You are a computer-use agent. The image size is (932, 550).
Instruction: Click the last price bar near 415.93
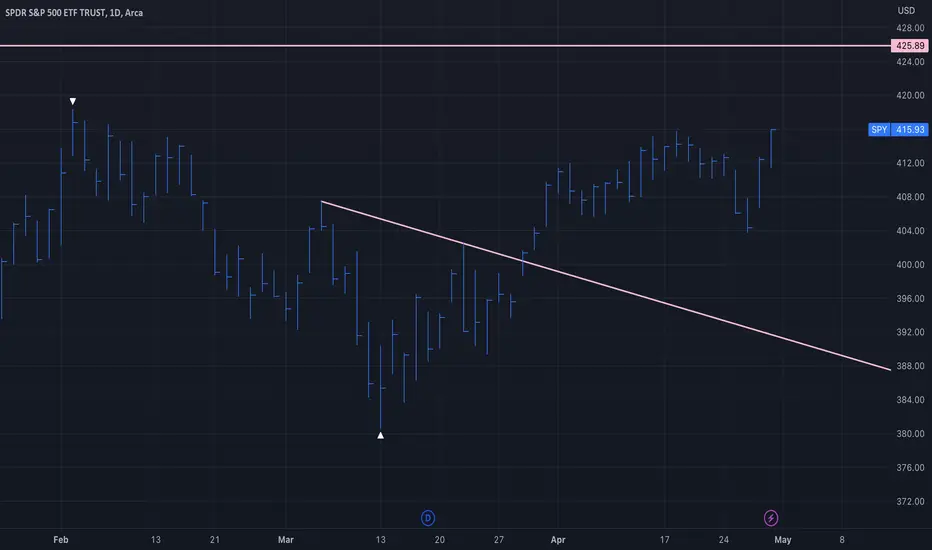[x=771, y=148]
